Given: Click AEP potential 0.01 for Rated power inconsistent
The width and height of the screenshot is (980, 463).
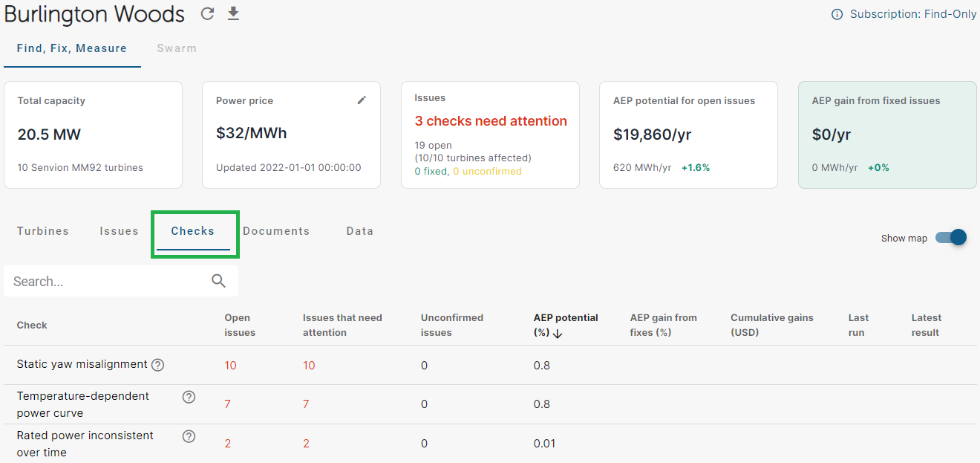Looking at the screenshot, I should (x=544, y=444).
